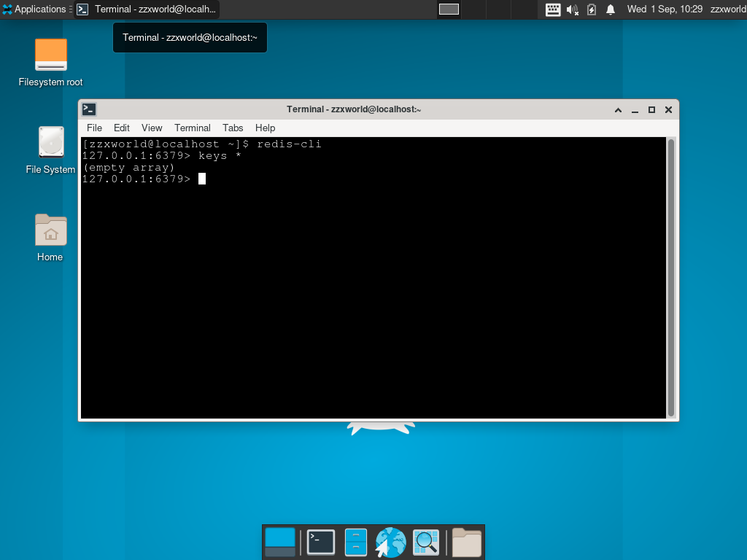Toggle notifications using the bell icon
Screen dimensions: 747x560
(x=611, y=10)
